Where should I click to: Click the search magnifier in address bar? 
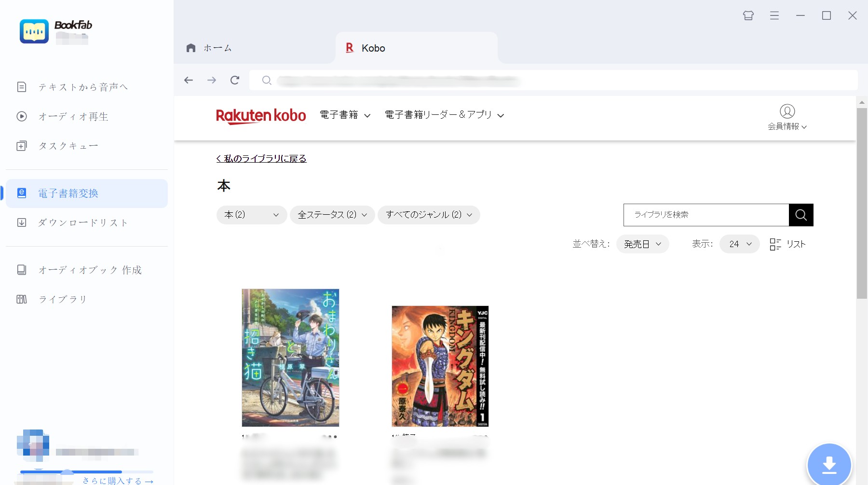(267, 80)
